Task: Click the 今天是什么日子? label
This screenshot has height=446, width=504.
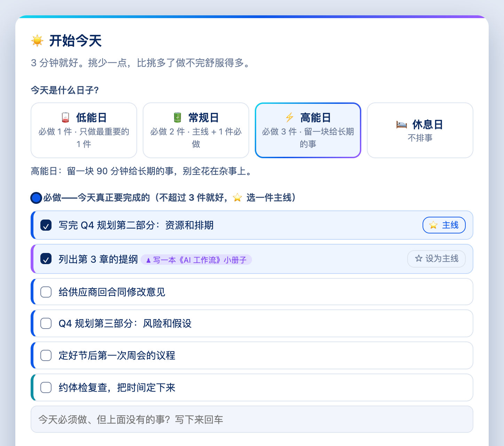Action: (x=65, y=90)
